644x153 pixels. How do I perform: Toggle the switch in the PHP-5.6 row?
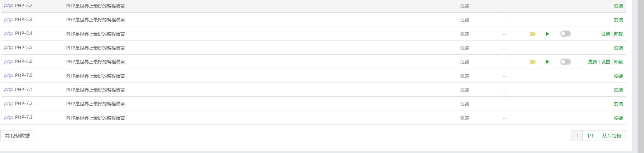(565, 62)
